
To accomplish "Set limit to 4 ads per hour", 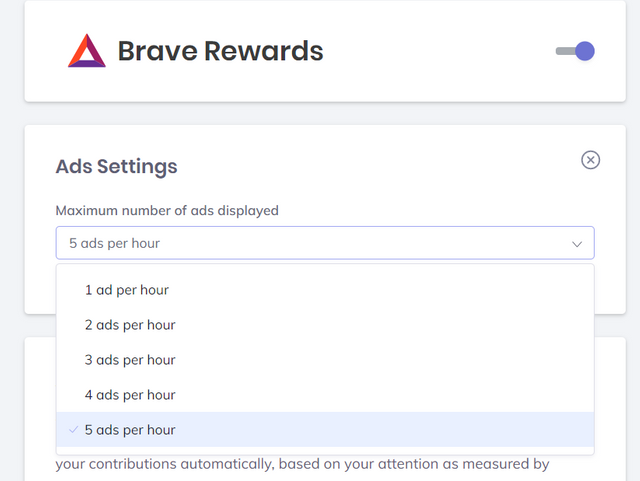I will pos(325,395).
